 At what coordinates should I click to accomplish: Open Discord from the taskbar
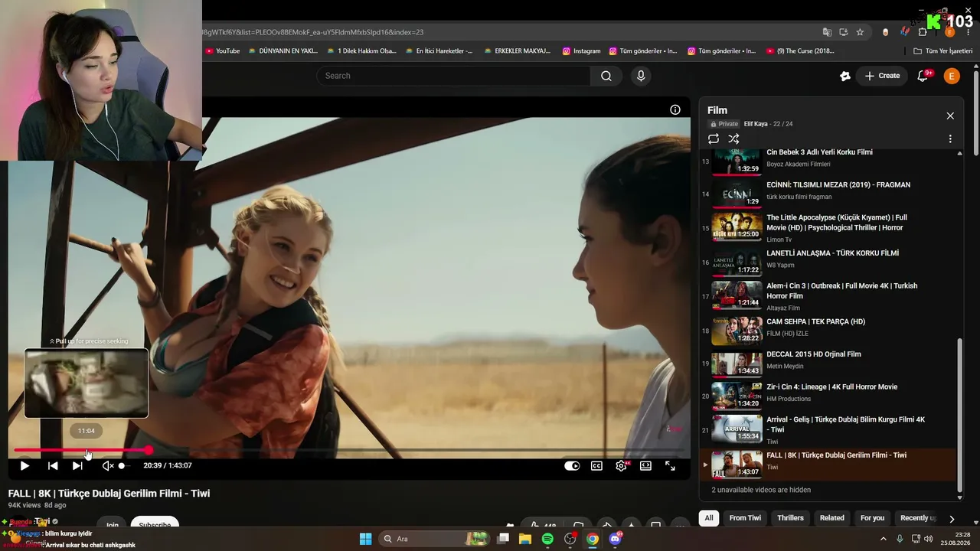pos(615,539)
